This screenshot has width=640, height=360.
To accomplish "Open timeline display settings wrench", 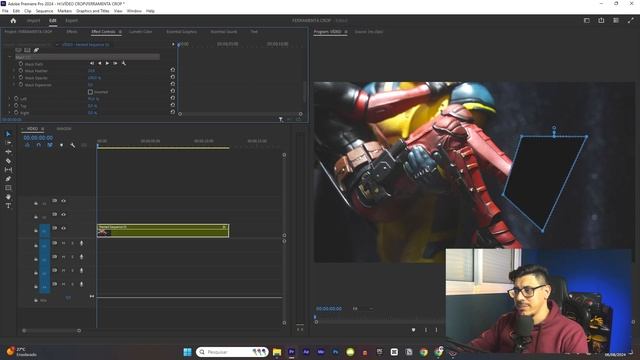I will (73, 145).
